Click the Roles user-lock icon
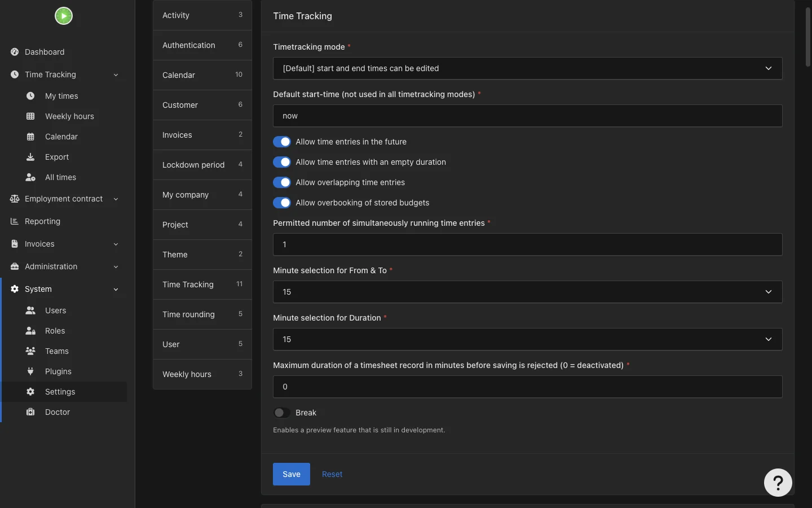Screen dimensions: 812x508 (30, 331)
